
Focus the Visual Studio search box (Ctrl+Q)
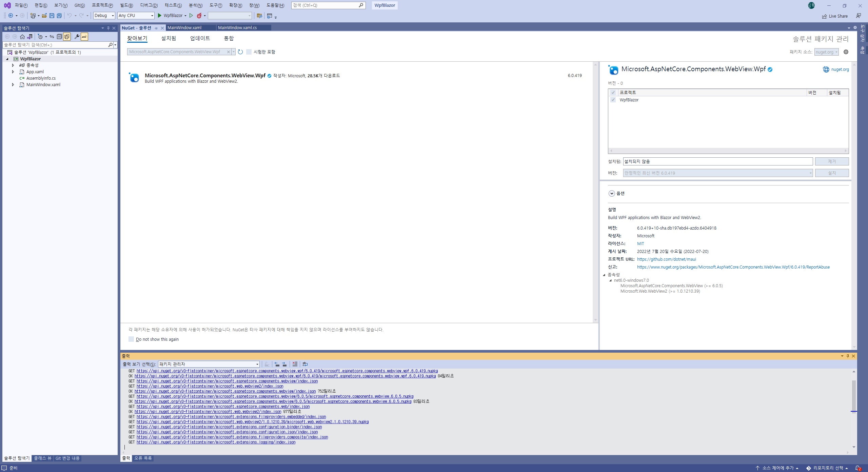pyautogui.click(x=328, y=5)
